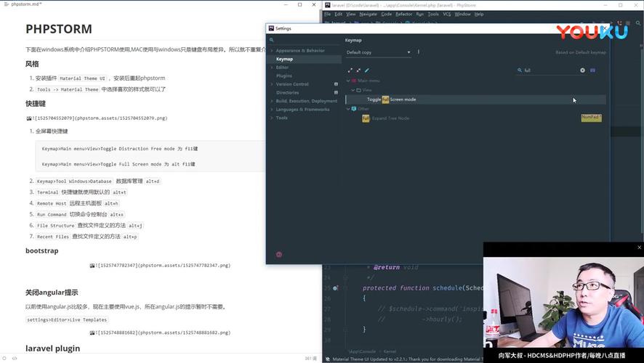Click the NumPad shortcut label
This screenshot has width=644, height=363.
(592, 118)
